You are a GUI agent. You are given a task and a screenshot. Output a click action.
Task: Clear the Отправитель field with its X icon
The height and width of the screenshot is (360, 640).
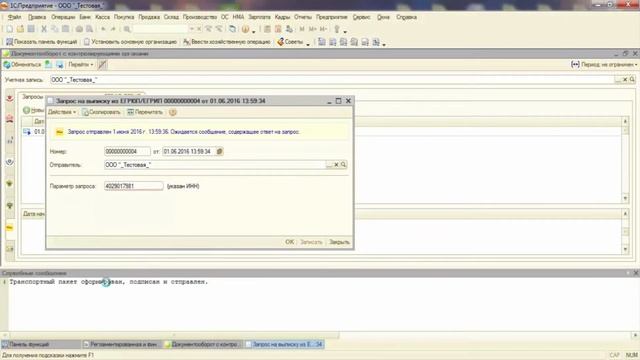point(336,164)
